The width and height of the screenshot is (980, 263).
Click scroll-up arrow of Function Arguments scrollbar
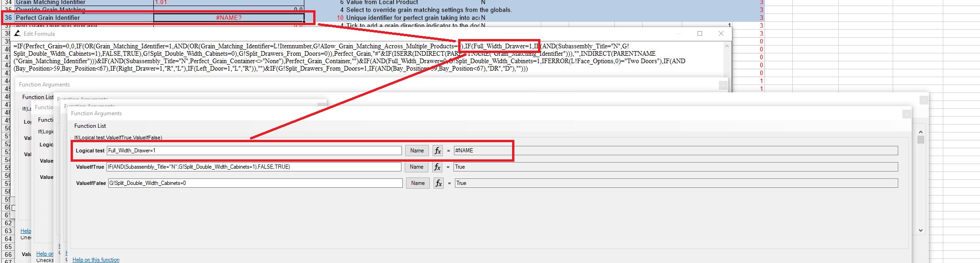(921, 132)
